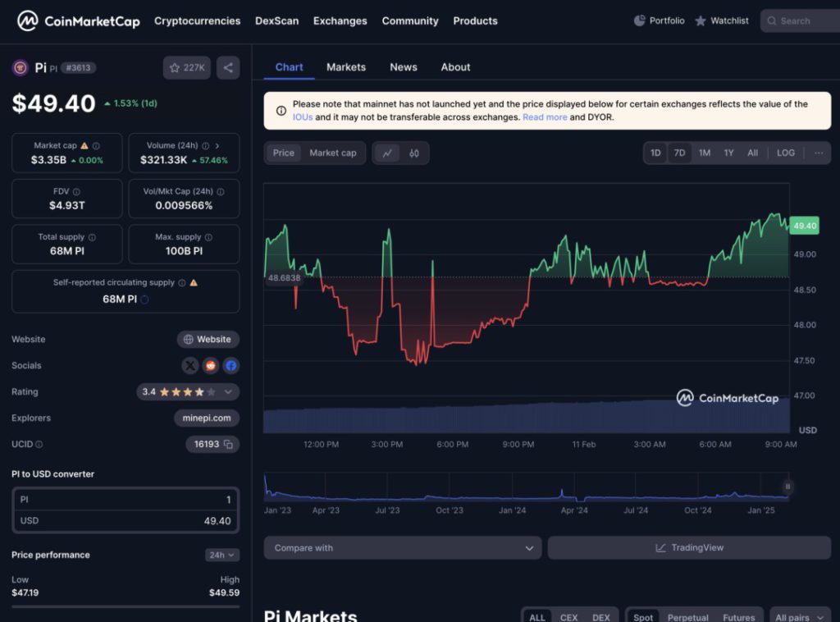840x622 pixels.
Task: Follow the Read more link
Action: [545, 117]
